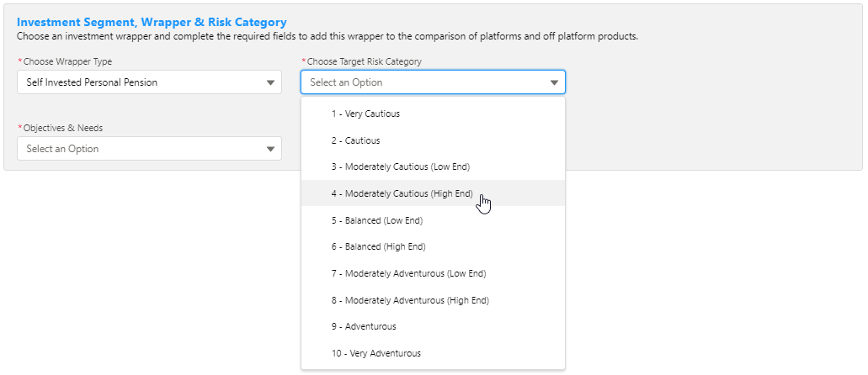
Task: Click the 'Choose Target Risk Category' label
Action: pyautogui.click(x=364, y=61)
